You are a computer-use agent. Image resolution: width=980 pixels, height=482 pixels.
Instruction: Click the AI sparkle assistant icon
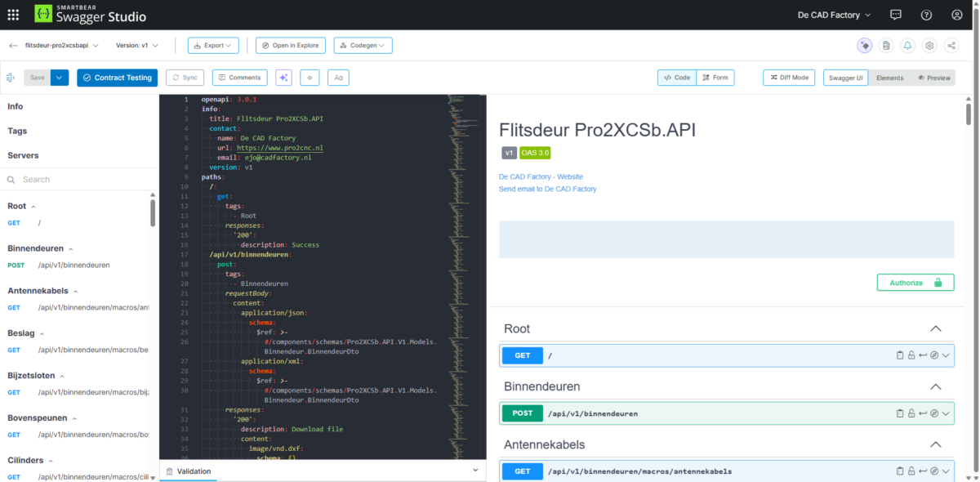(283, 78)
